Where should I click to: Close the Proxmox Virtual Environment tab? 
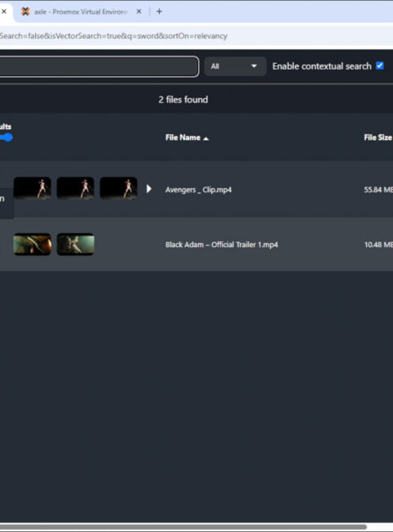[139, 11]
